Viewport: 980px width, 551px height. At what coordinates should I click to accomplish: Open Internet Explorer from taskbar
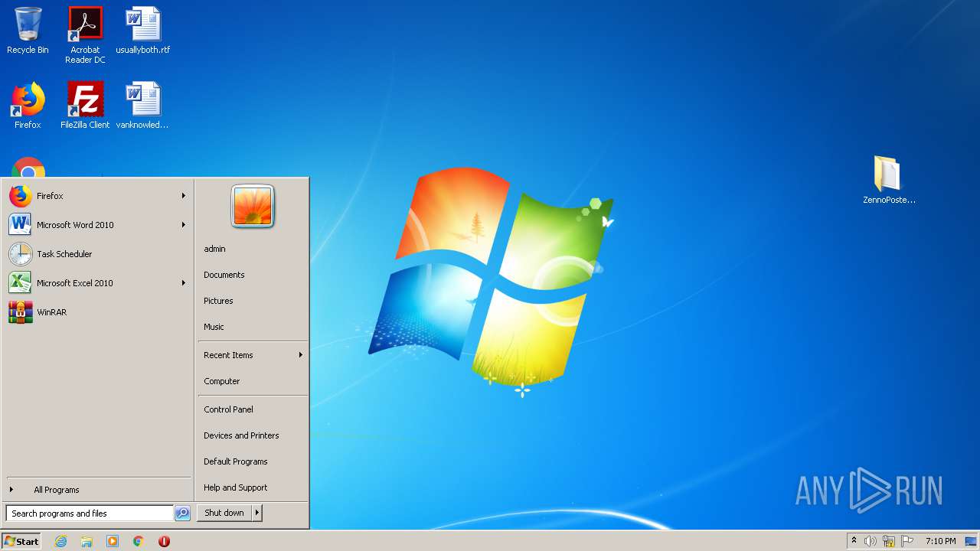(60, 541)
